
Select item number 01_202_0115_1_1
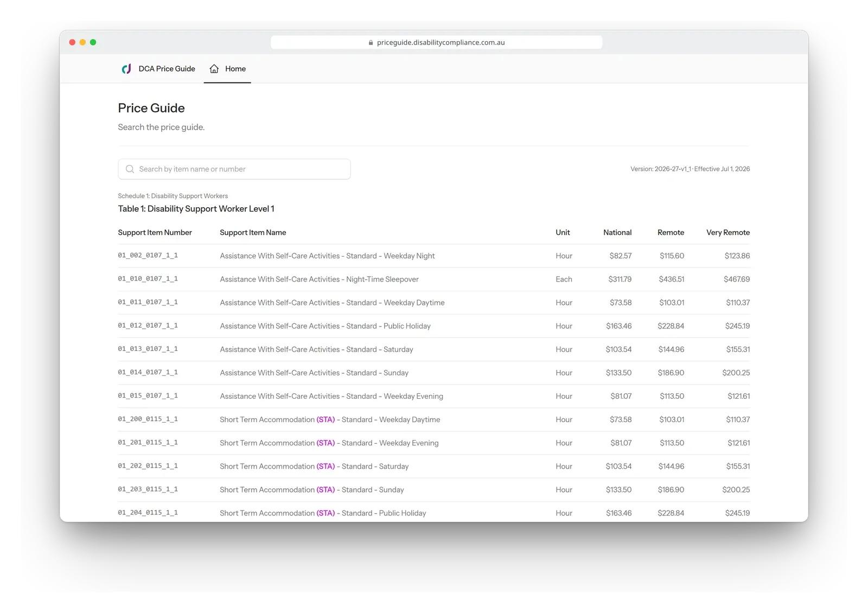[148, 466]
